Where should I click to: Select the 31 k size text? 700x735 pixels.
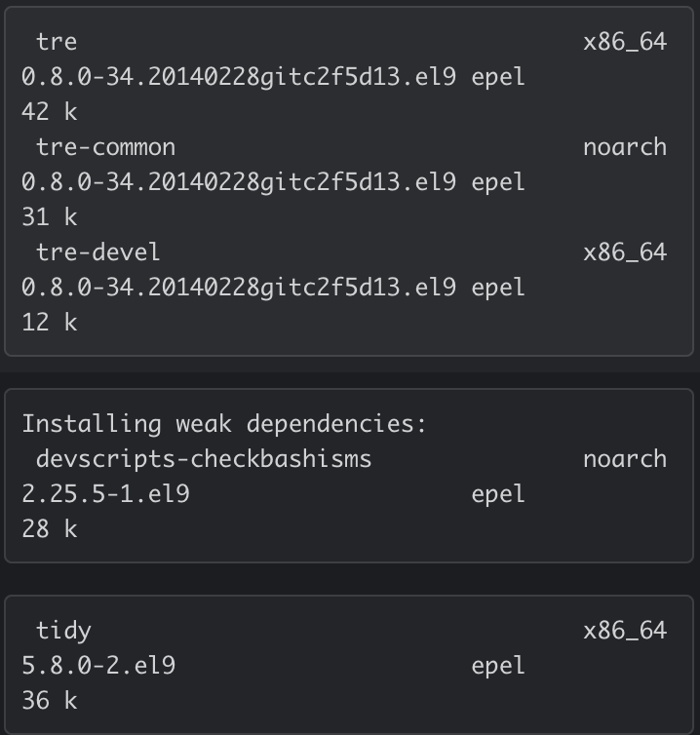pyautogui.click(x=49, y=217)
